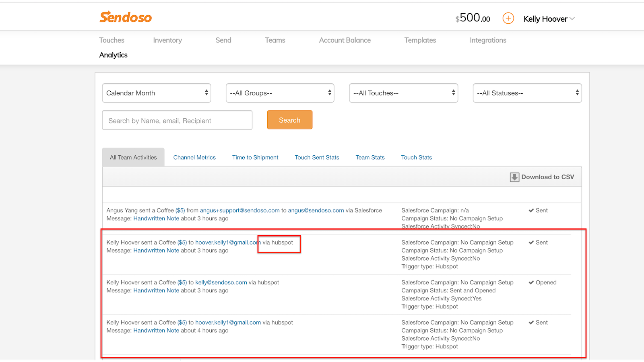Open the All Statuses dropdown

click(527, 93)
